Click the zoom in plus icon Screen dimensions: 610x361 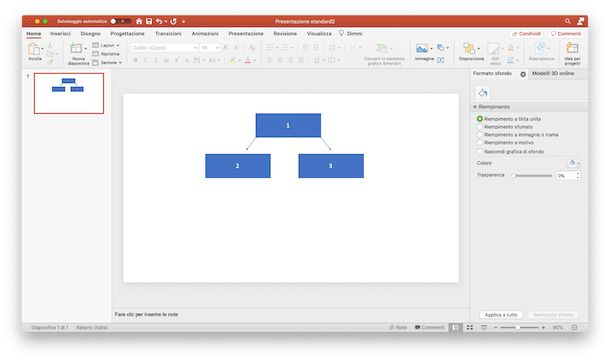click(543, 328)
